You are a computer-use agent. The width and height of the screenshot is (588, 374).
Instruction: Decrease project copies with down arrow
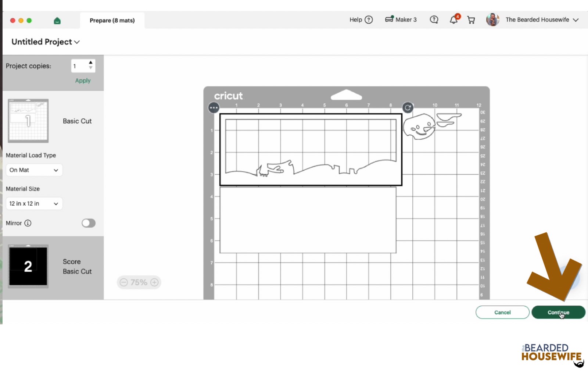[x=91, y=68]
